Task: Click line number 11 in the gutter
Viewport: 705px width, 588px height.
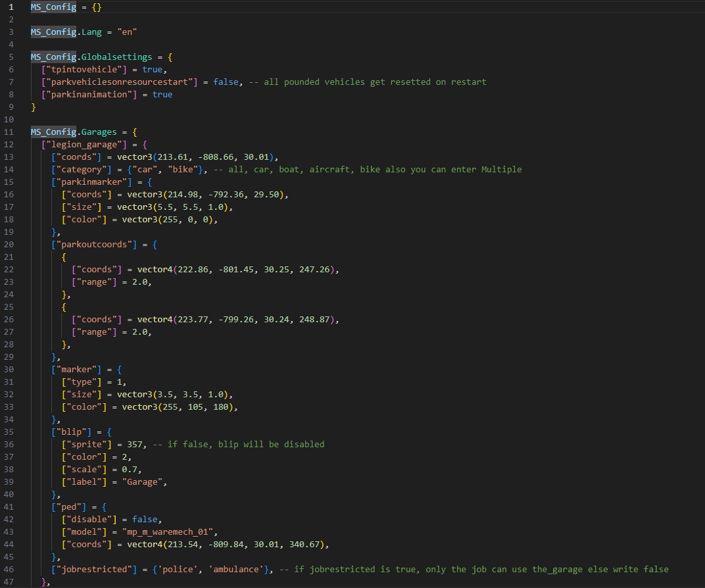Action: pyautogui.click(x=9, y=132)
